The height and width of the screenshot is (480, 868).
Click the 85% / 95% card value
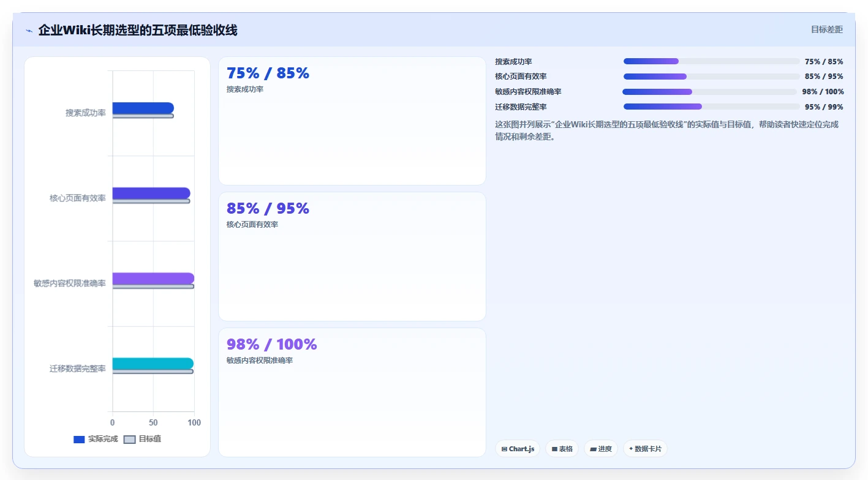pos(268,209)
